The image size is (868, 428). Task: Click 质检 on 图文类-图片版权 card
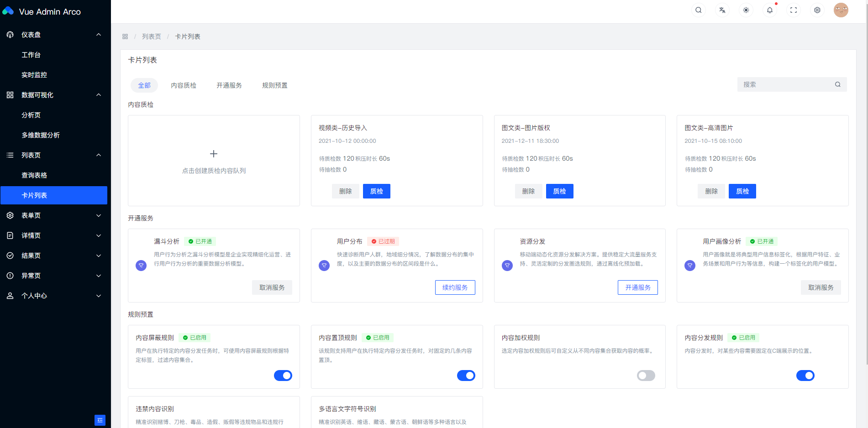(560, 191)
